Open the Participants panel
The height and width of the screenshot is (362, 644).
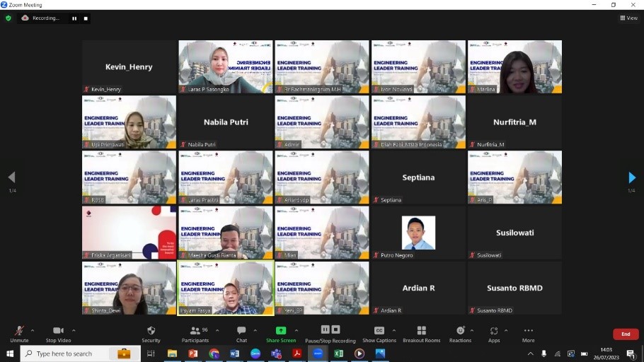coord(195,334)
